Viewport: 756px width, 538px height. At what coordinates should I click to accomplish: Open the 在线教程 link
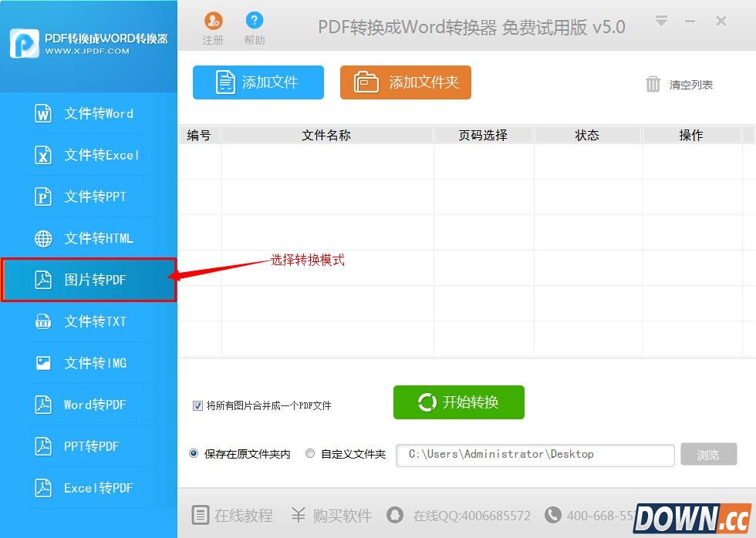pos(231,516)
